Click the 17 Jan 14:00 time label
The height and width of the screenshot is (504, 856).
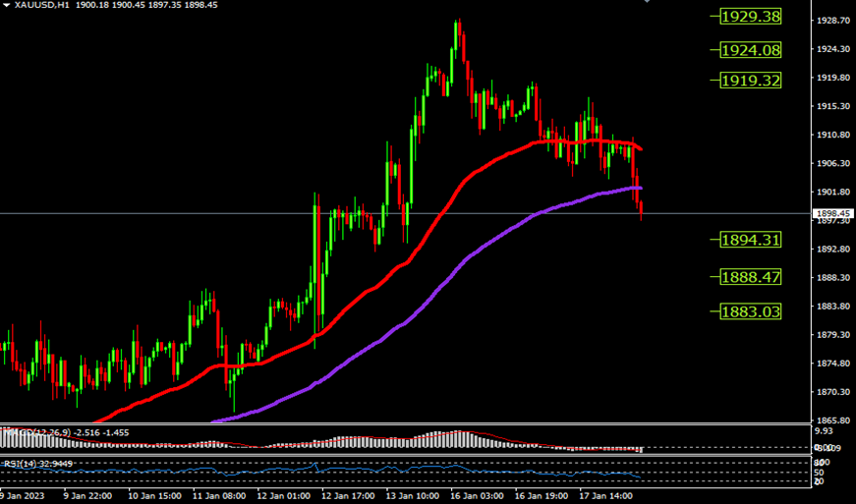coord(608,496)
